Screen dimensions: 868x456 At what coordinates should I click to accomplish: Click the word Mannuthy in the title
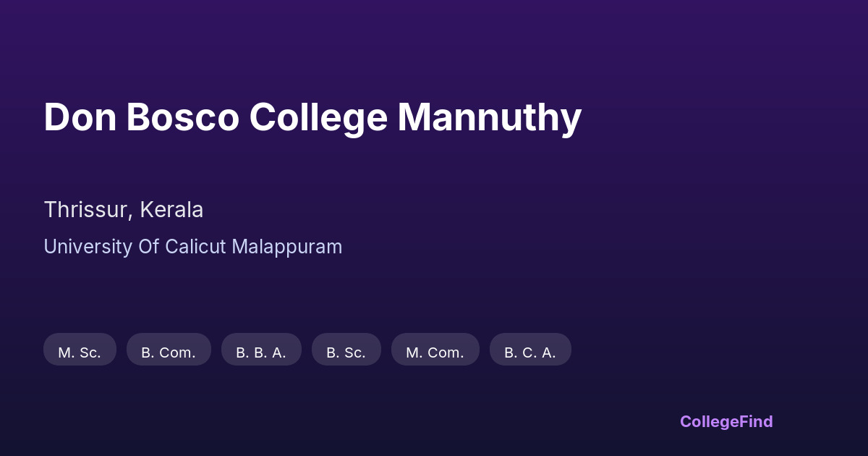[489, 117]
